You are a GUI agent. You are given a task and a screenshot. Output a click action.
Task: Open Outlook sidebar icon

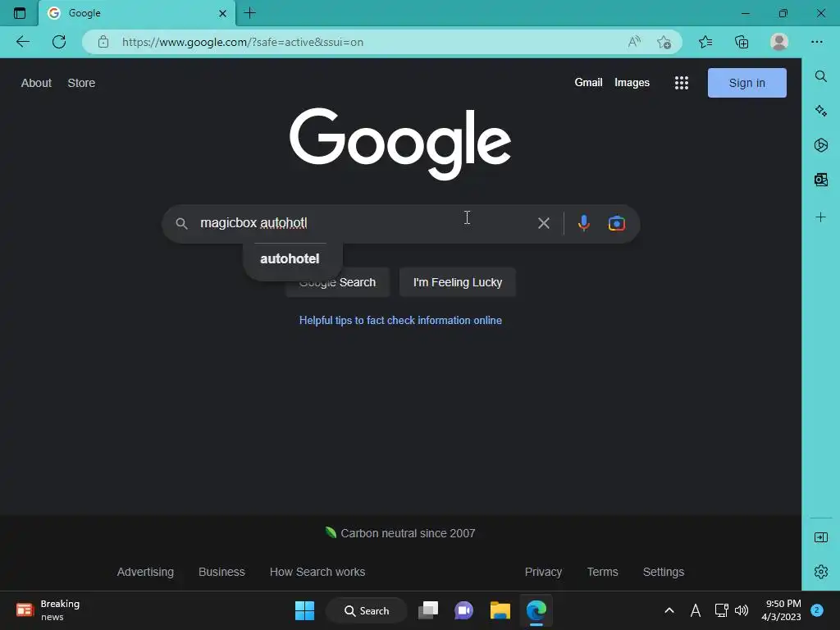pos(820,180)
